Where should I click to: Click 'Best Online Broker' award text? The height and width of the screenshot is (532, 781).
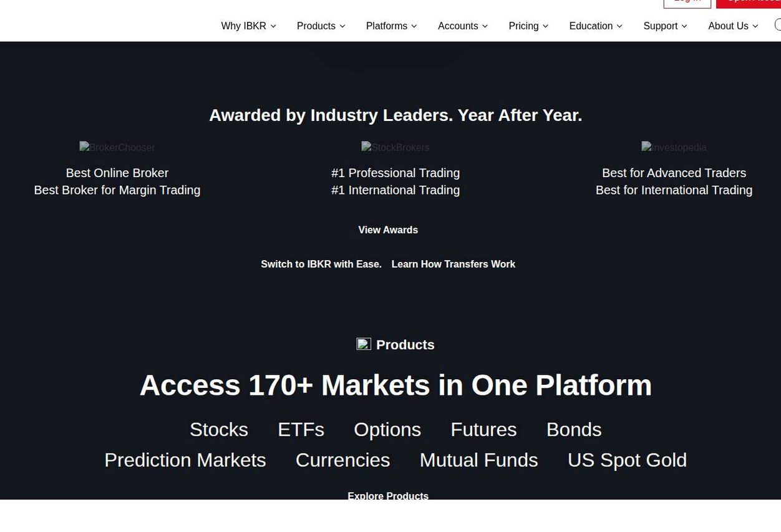click(117, 173)
